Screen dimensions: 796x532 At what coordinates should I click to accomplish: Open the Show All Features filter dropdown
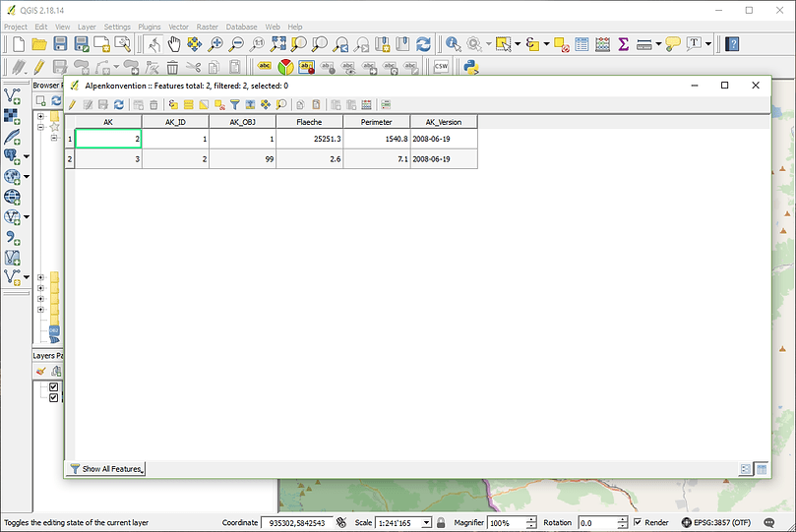(x=106, y=469)
